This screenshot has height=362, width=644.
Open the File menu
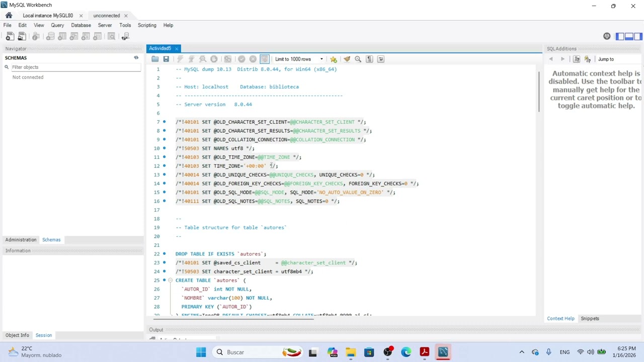pyautogui.click(x=8, y=25)
